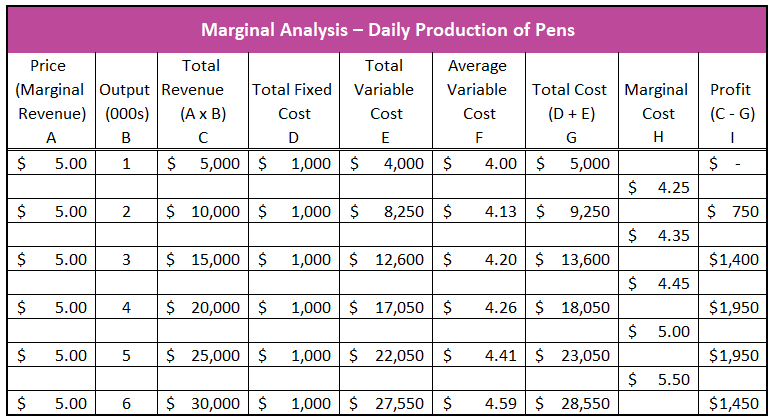
Task: Select the marginal cost cell $5.50
Action: pos(658,379)
